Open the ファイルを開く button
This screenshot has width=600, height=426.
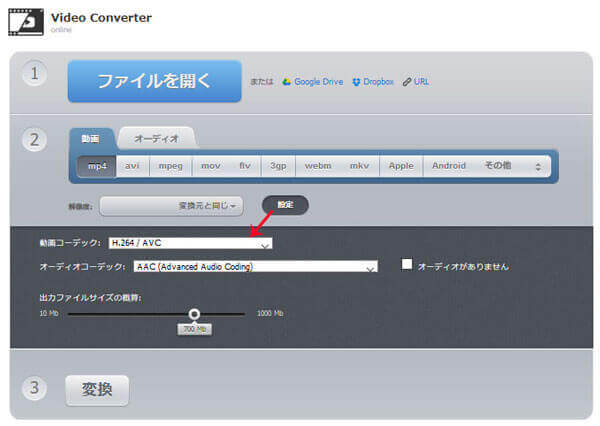point(155,81)
